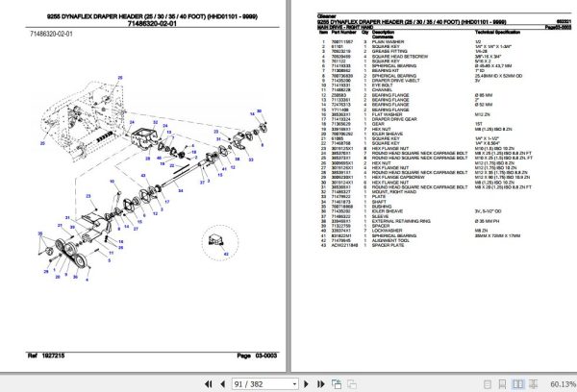This screenshot has height=392, width=577.
Task: Toggle the two-page side-by-side view
Action: point(517,384)
